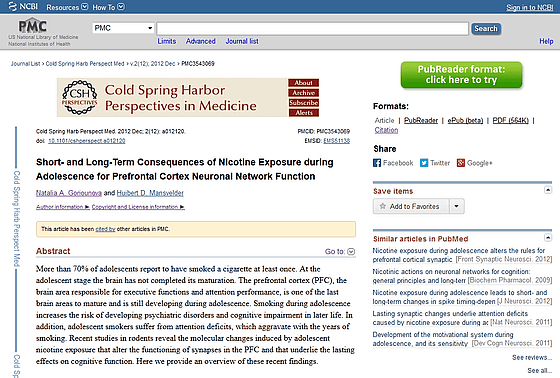Open the journal Subscribe tab
This screenshot has height=378, width=560.
(x=304, y=103)
